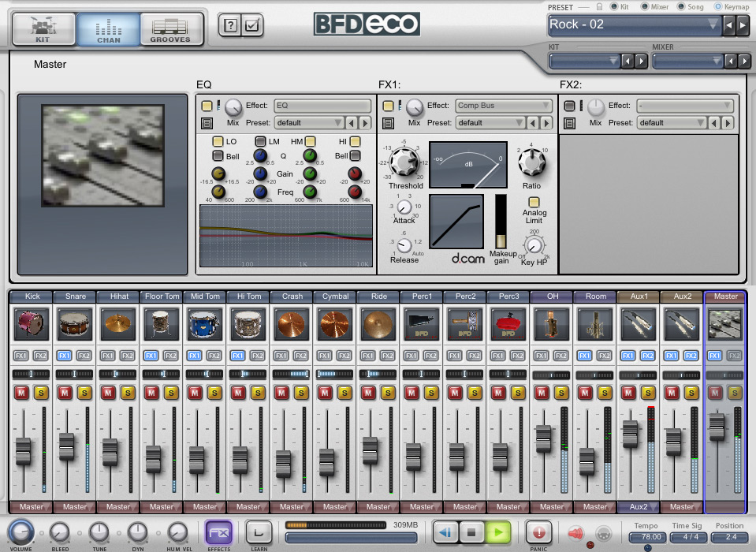Open the FX1 Preset default dropdown
Viewport: 756px width, 552px height.
490,123
